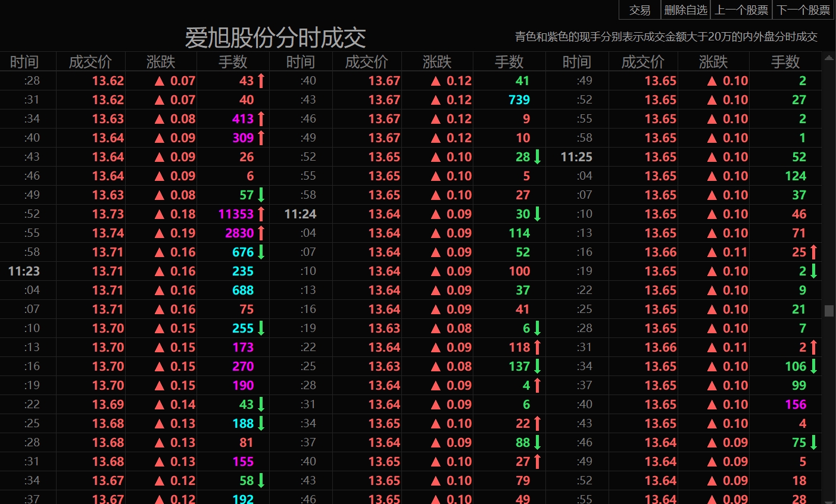The image size is (836, 504).
Task: Click the up arrow beside 11353
Action: pos(261,214)
